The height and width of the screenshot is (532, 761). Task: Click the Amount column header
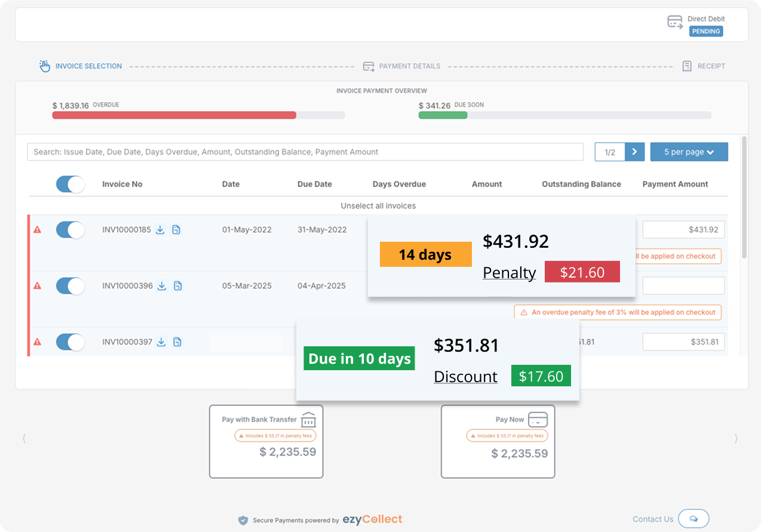pyautogui.click(x=487, y=184)
